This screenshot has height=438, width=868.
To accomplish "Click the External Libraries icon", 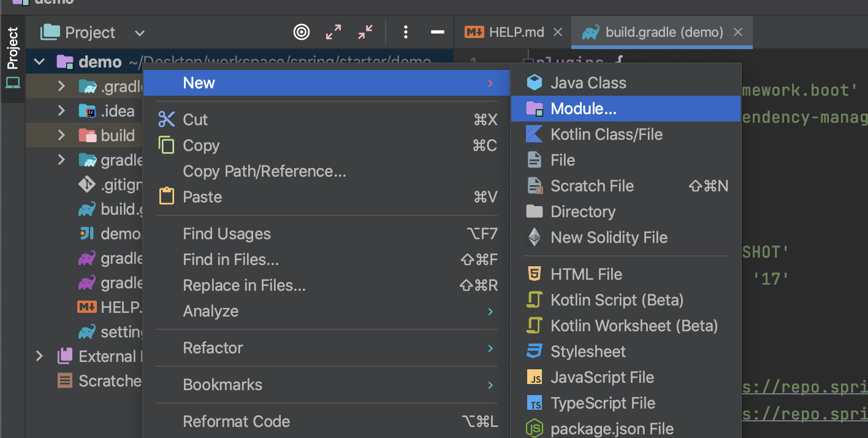I will click(x=64, y=356).
